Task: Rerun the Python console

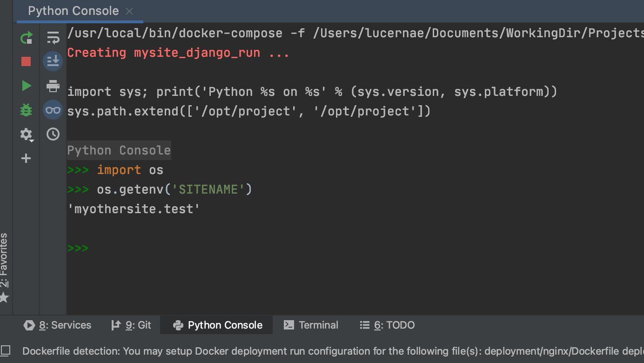Action: point(27,38)
